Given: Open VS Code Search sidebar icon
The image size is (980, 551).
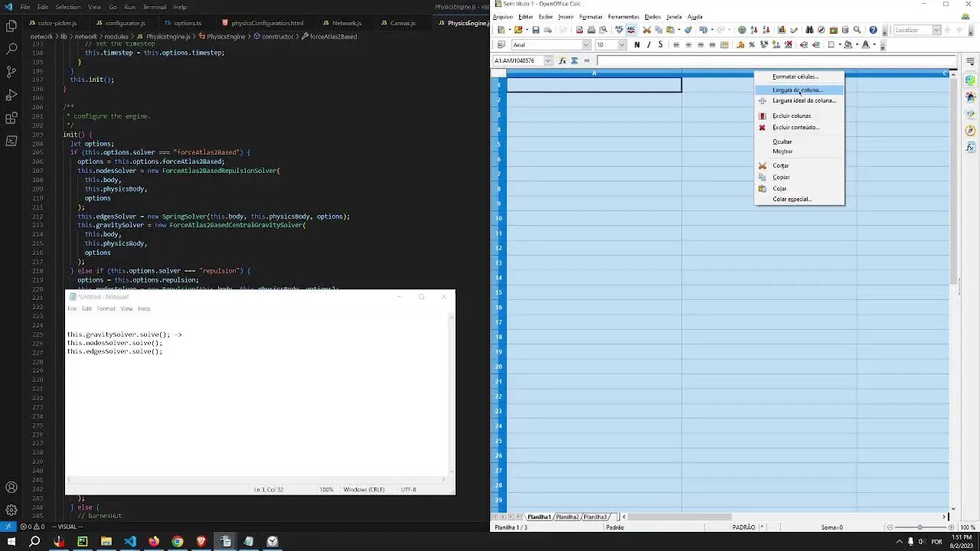Looking at the screenshot, I should 11,48.
